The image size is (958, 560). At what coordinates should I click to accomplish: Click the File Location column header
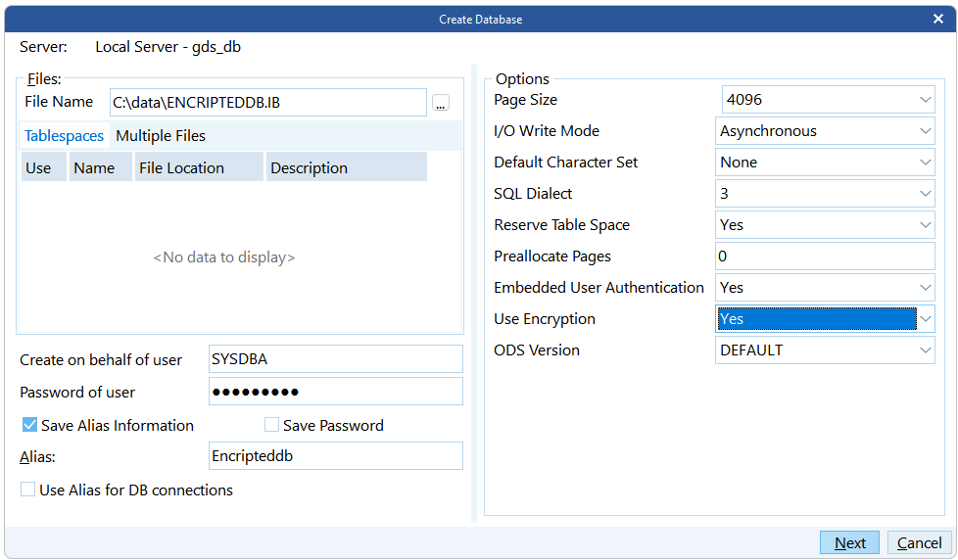[x=199, y=167]
